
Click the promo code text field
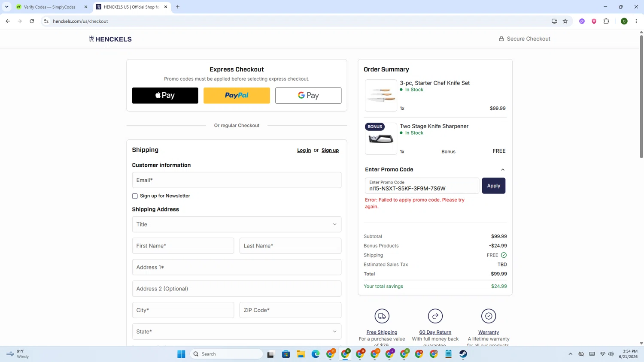coord(422,186)
